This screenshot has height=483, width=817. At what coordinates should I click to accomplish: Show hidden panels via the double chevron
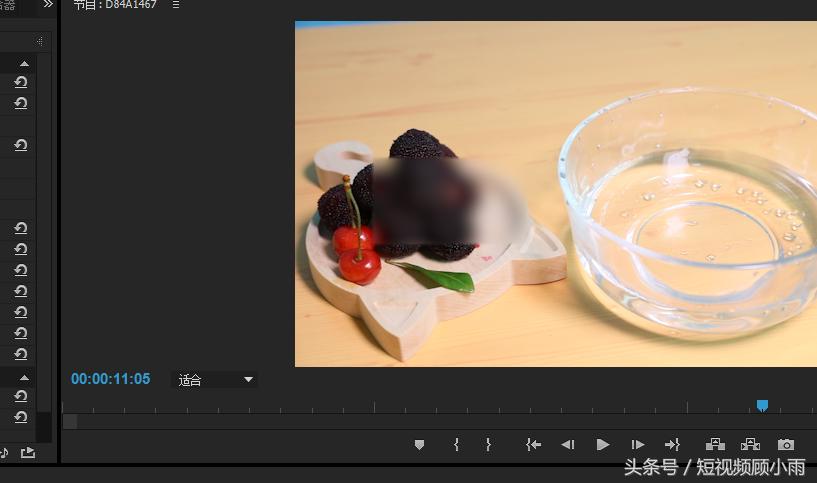pyautogui.click(x=48, y=4)
